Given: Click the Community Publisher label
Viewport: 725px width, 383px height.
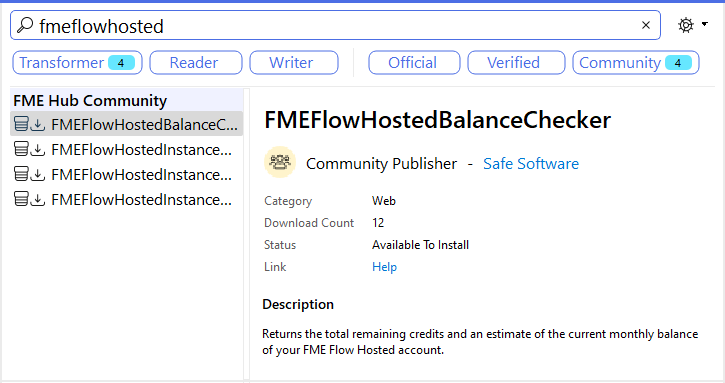Looking at the screenshot, I should [381, 164].
